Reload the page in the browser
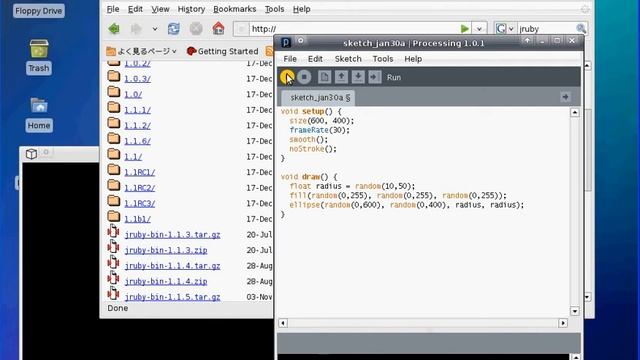 point(173,29)
